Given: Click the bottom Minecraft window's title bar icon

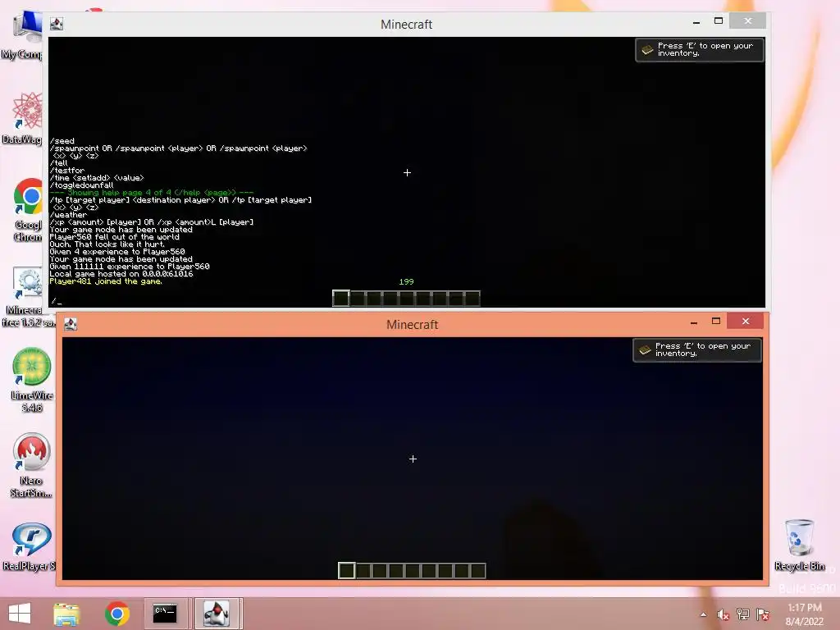Looking at the screenshot, I should click(x=71, y=323).
